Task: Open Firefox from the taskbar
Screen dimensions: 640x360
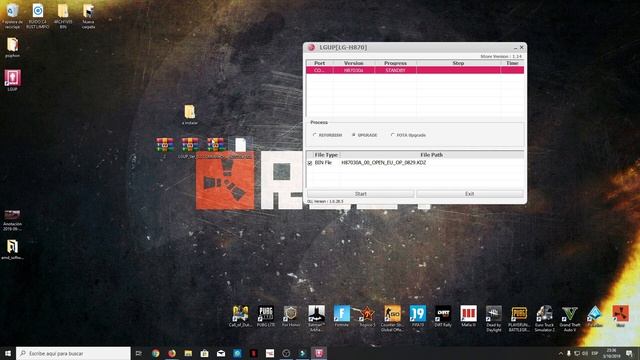Action: click(172, 353)
